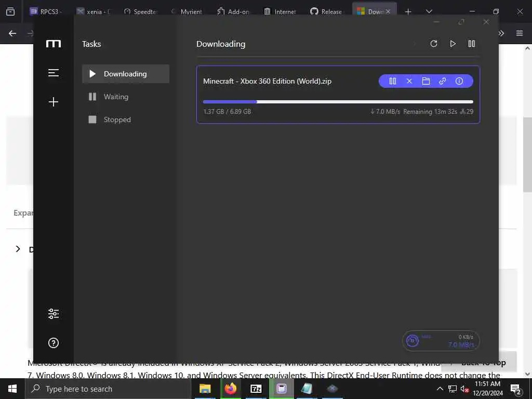The height and width of the screenshot is (399, 532).
Task: Open the help question mark icon
Action: pyautogui.click(x=54, y=343)
